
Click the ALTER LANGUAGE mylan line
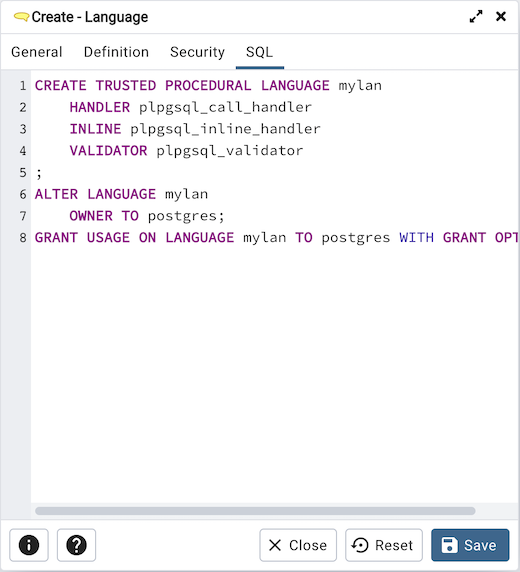(x=122, y=194)
